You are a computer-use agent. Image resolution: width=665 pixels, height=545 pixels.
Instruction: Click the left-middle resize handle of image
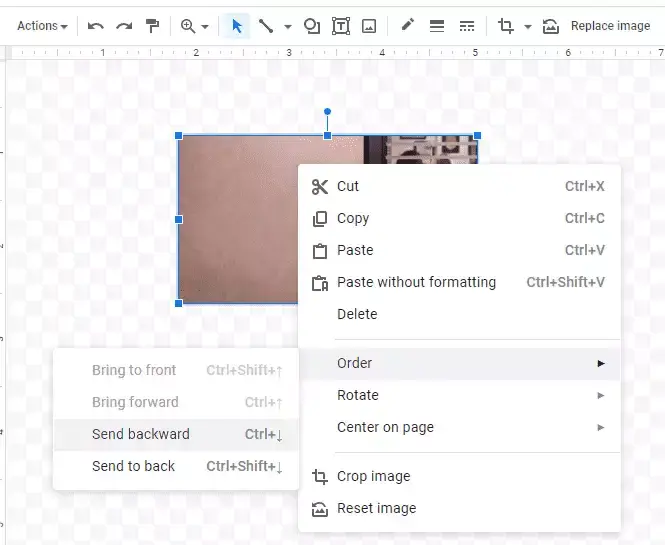(x=179, y=219)
